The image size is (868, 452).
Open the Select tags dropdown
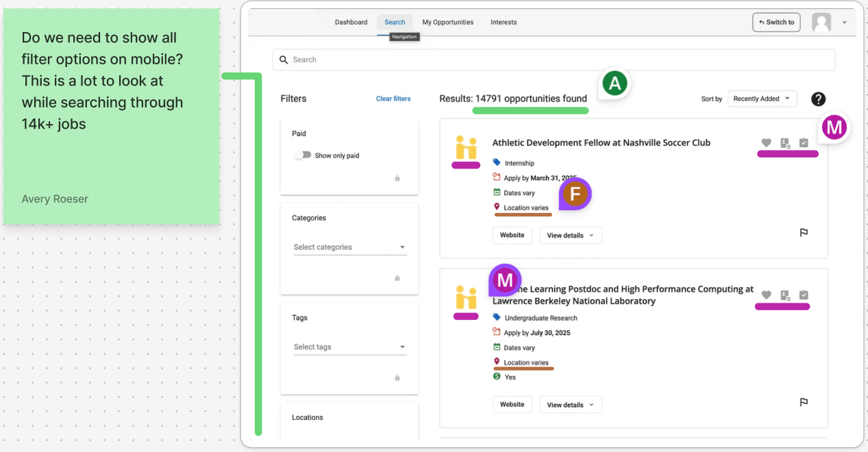[349, 347]
